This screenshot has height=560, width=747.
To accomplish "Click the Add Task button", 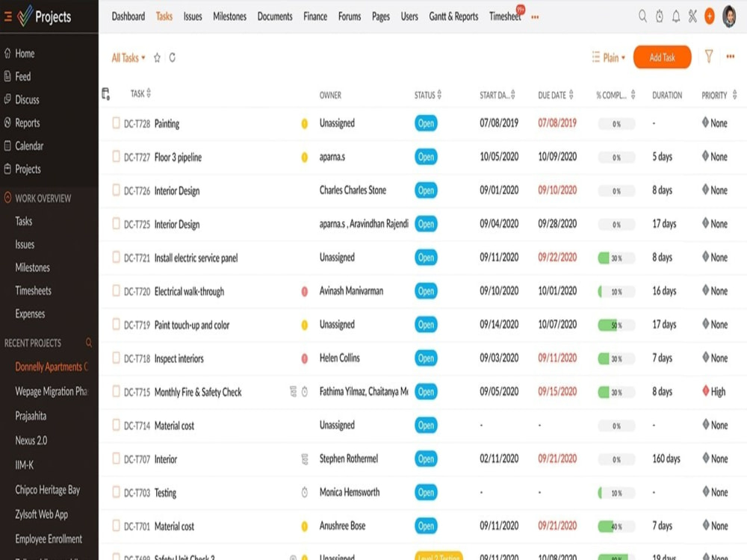I will 662,57.
